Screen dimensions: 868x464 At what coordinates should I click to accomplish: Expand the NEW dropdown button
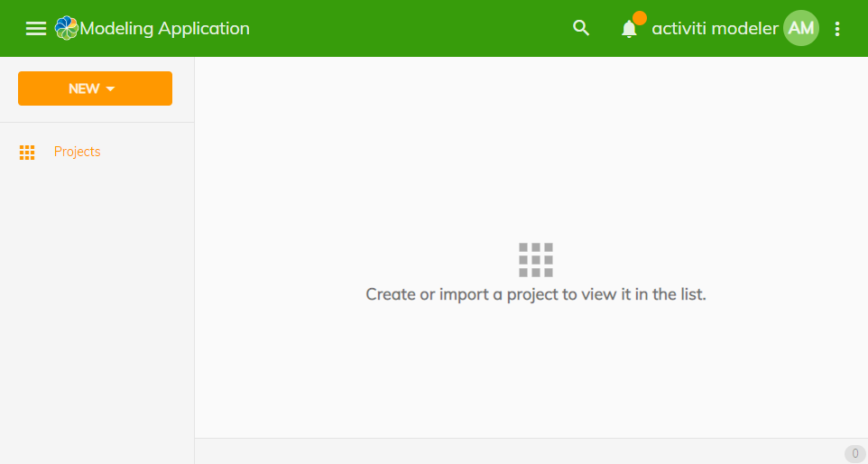(96, 88)
